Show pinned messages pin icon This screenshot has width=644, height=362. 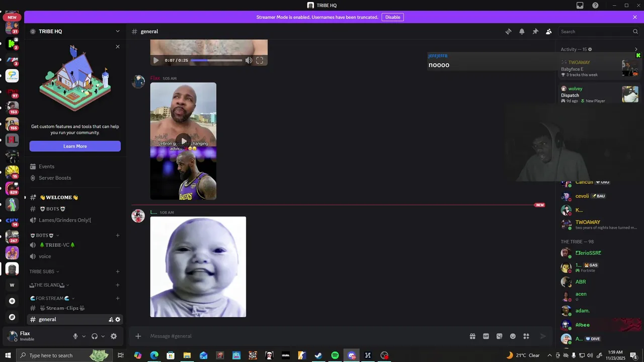point(535,31)
